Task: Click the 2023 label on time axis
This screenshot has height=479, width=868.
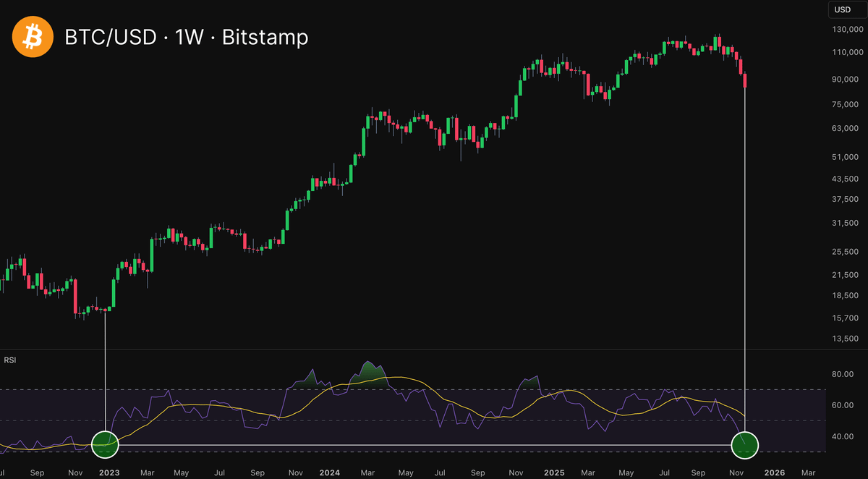Action: pyautogui.click(x=109, y=472)
